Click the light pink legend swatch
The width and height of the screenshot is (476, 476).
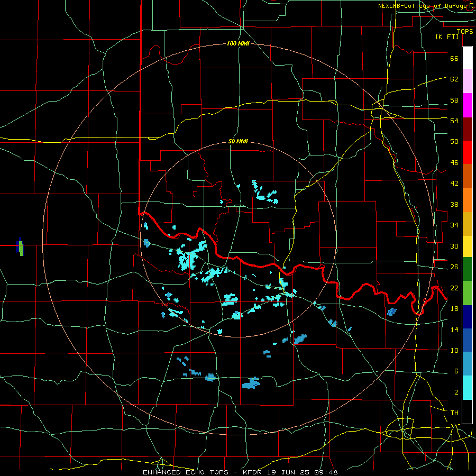pos(467,81)
